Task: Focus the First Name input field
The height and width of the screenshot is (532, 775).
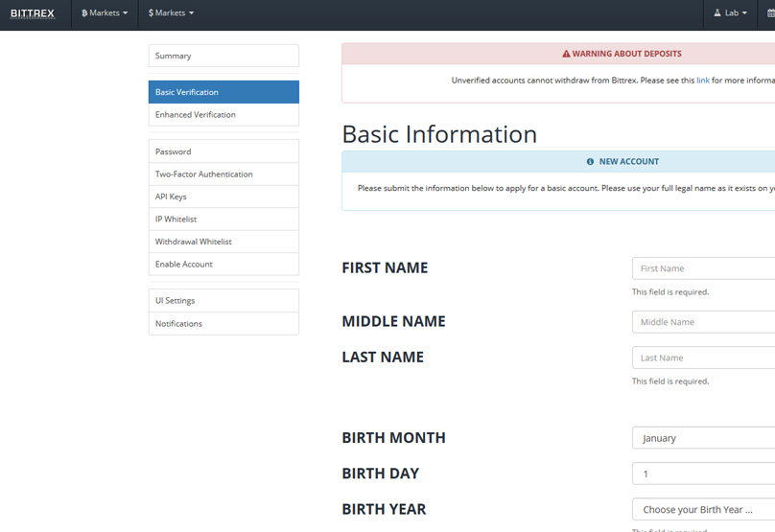Action: click(703, 268)
